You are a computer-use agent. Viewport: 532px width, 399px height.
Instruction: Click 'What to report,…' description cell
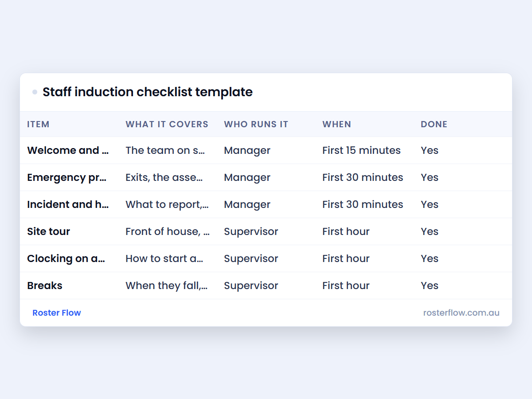(x=167, y=204)
